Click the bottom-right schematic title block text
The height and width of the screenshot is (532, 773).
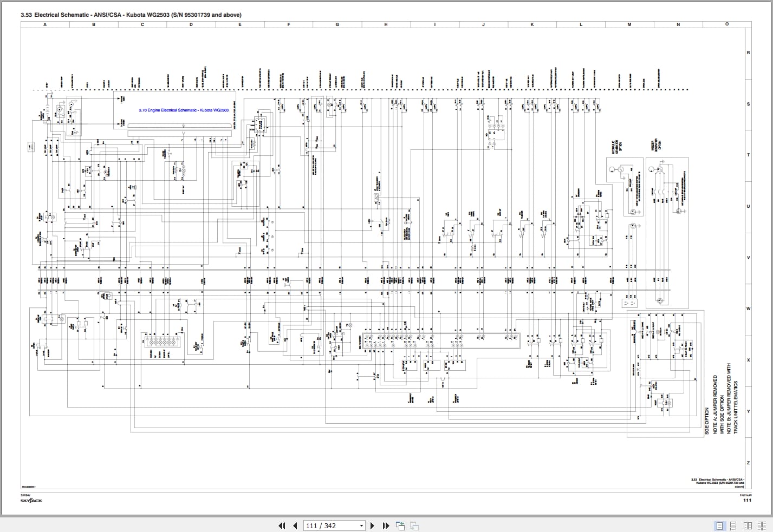point(718,483)
